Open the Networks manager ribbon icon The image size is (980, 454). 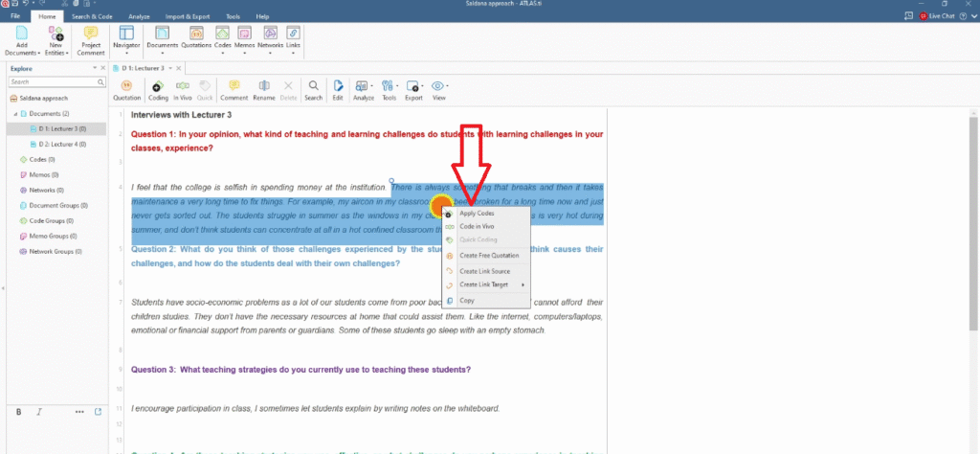coord(270,38)
